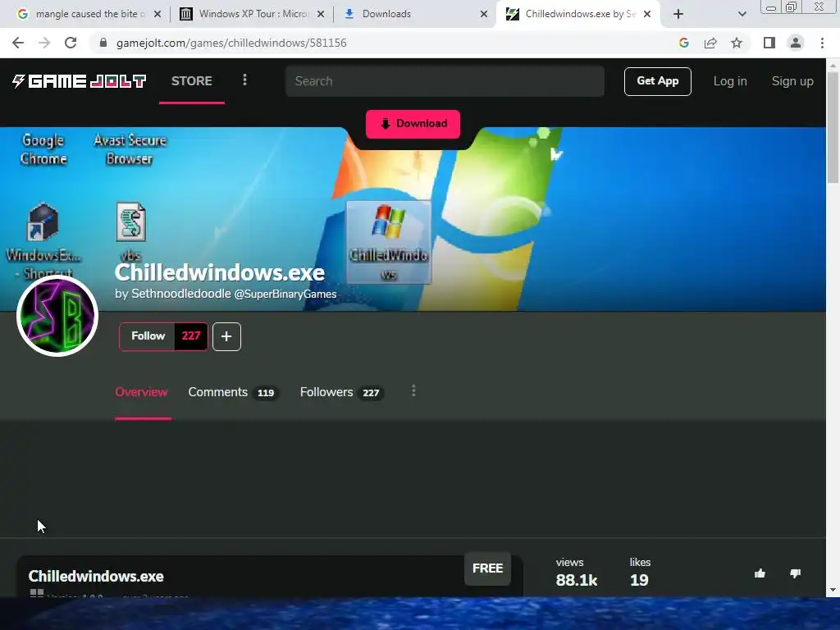Click the 88.1k views count
The width and height of the screenshot is (840, 630).
tap(577, 580)
